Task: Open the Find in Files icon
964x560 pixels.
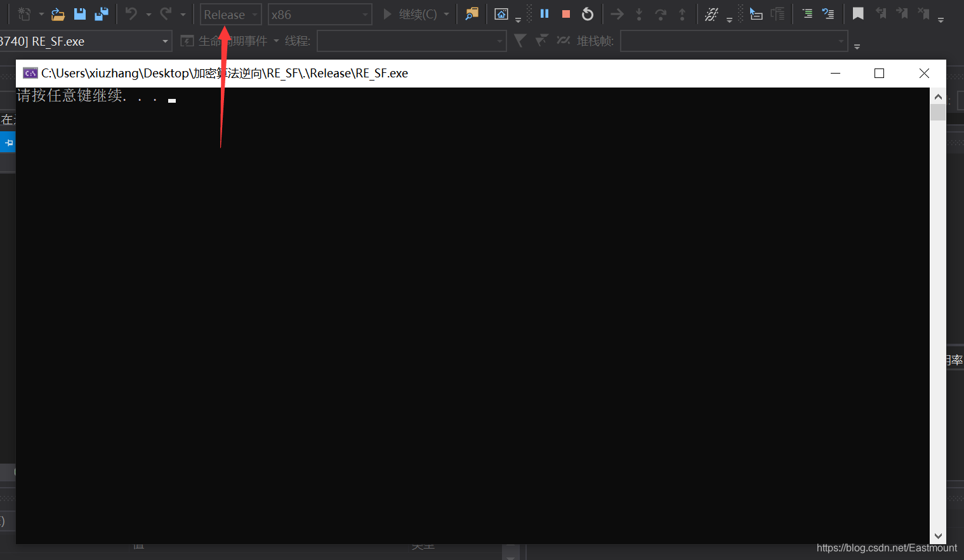Action: (472, 14)
